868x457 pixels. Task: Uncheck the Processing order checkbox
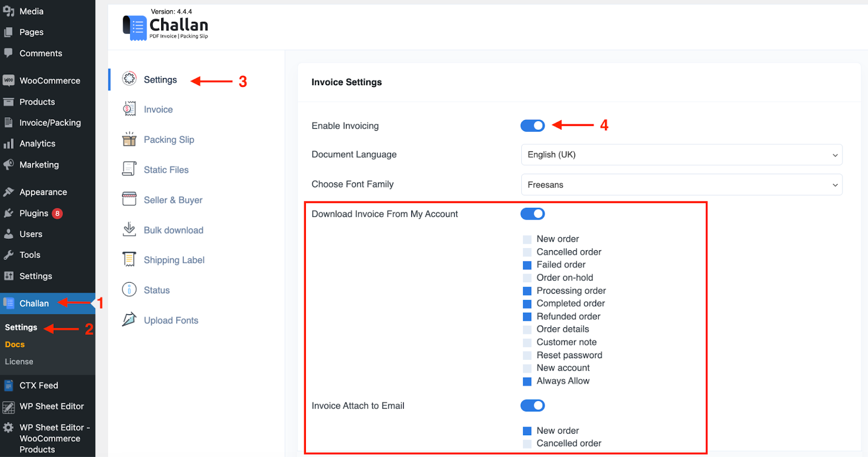click(527, 291)
